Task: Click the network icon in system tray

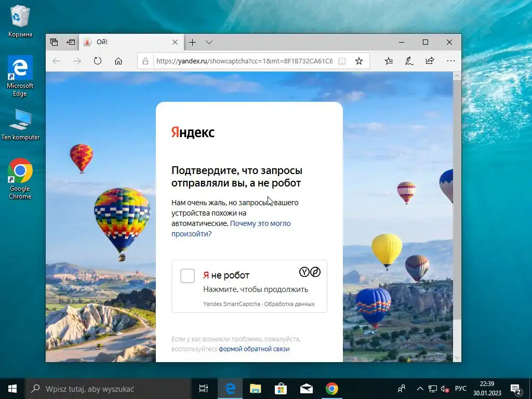Action: [433, 389]
